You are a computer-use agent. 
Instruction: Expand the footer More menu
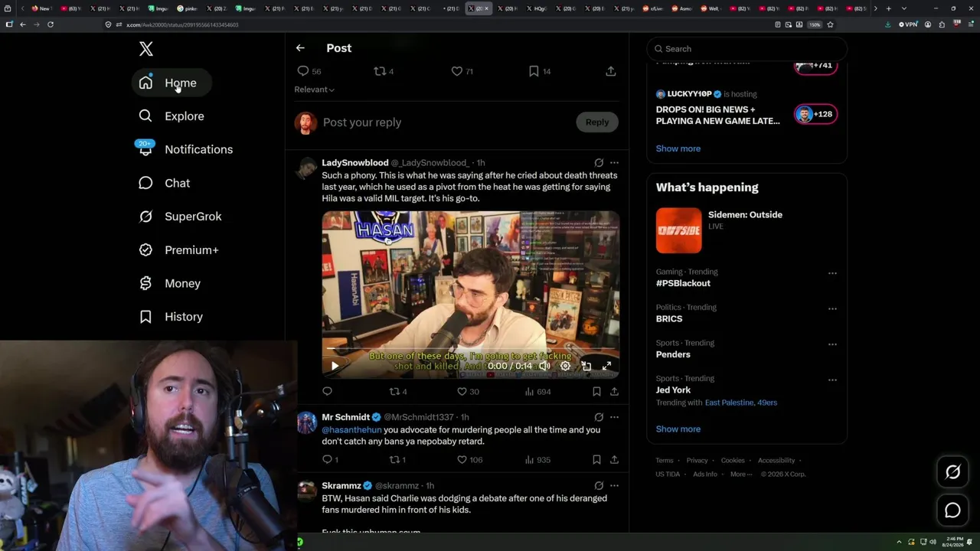pyautogui.click(x=740, y=474)
